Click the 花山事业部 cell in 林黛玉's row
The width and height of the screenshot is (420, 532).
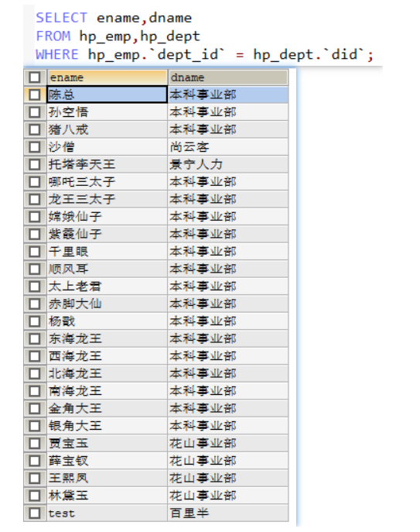(x=228, y=496)
